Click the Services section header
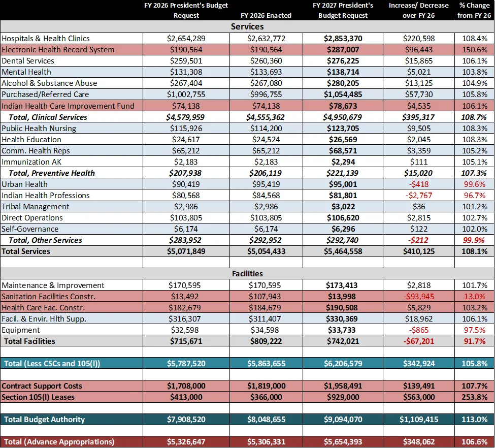495x448 pixels. pos(247,26)
